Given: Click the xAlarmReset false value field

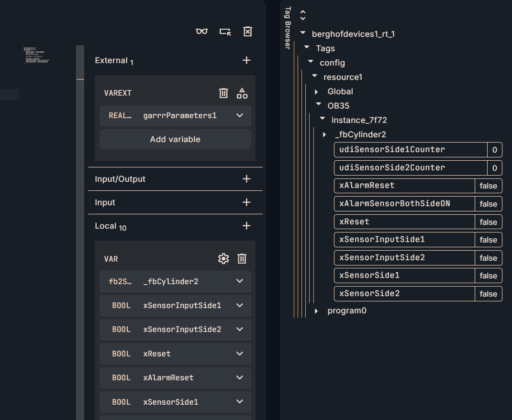Looking at the screenshot, I should point(488,186).
